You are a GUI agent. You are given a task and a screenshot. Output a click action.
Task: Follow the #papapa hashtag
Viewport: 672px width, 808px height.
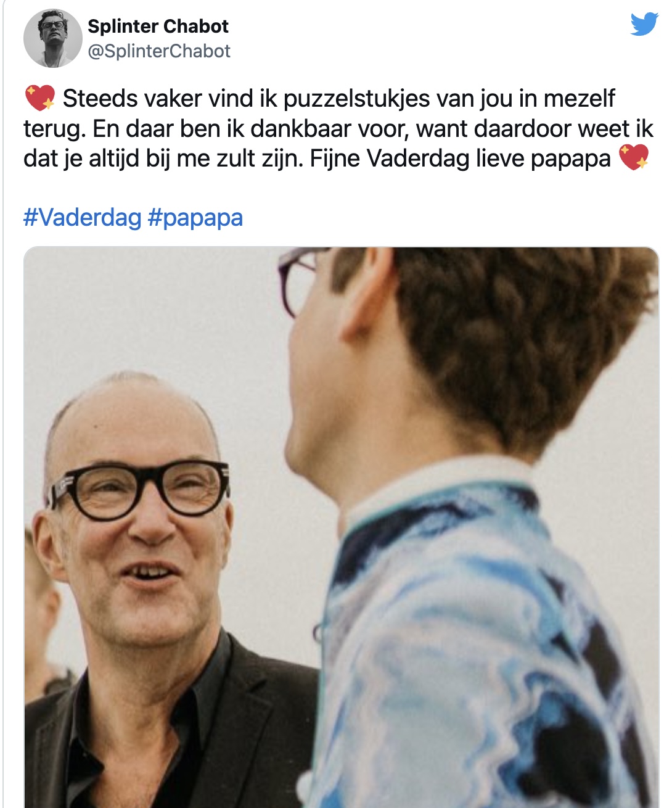coord(195,218)
